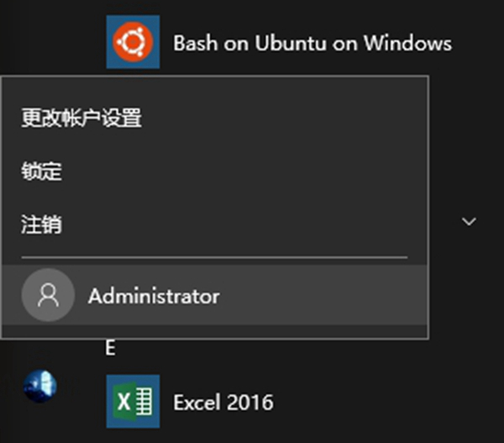This screenshot has height=443, width=504.
Task: Launch Bash on Ubuntu on Windows
Action: coord(312,43)
